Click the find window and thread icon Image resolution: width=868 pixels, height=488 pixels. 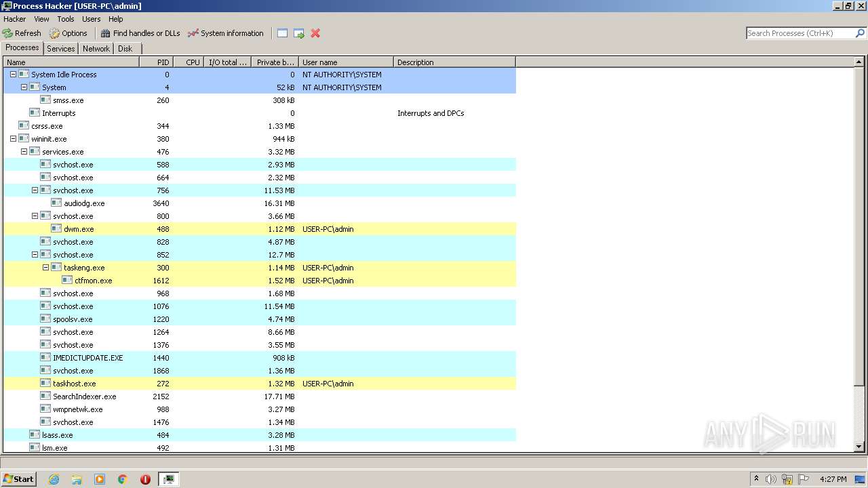coord(299,33)
